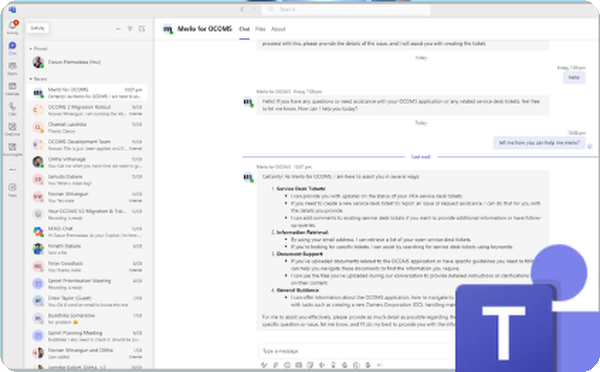The width and height of the screenshot is (600, 372).
Task: Click the Service Desk Tickets heading in the reply
Action: (x=301, y=188)
